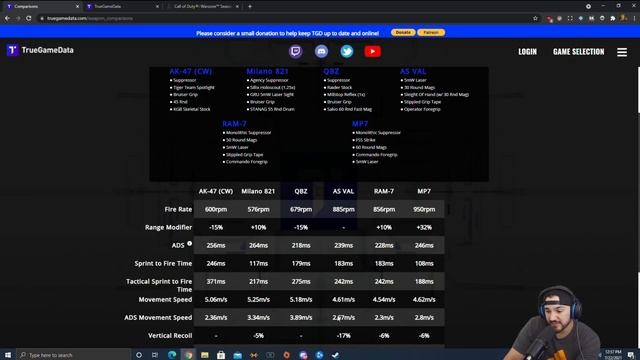Click the Patreon button
Image resolution: width=640 pixels, height=360 pixels.
[x=431, y=33]
